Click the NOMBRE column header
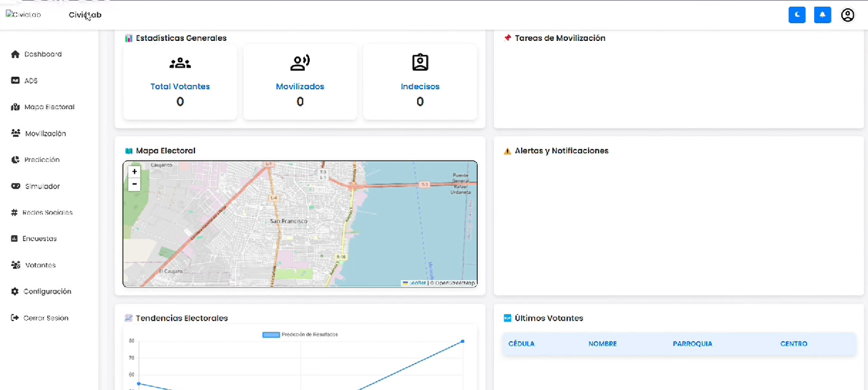Viewport: 868px width, 390px height. point(602,343)
